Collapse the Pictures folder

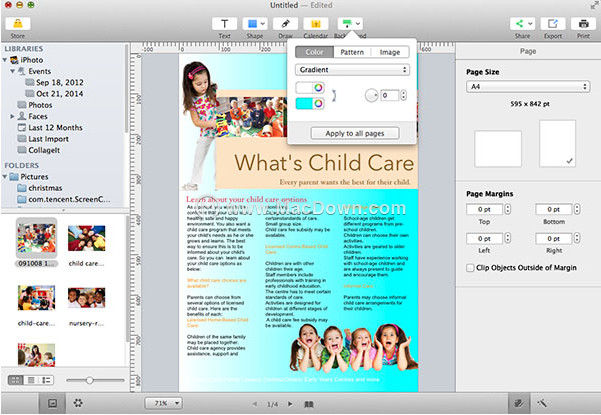click(5, 177)
